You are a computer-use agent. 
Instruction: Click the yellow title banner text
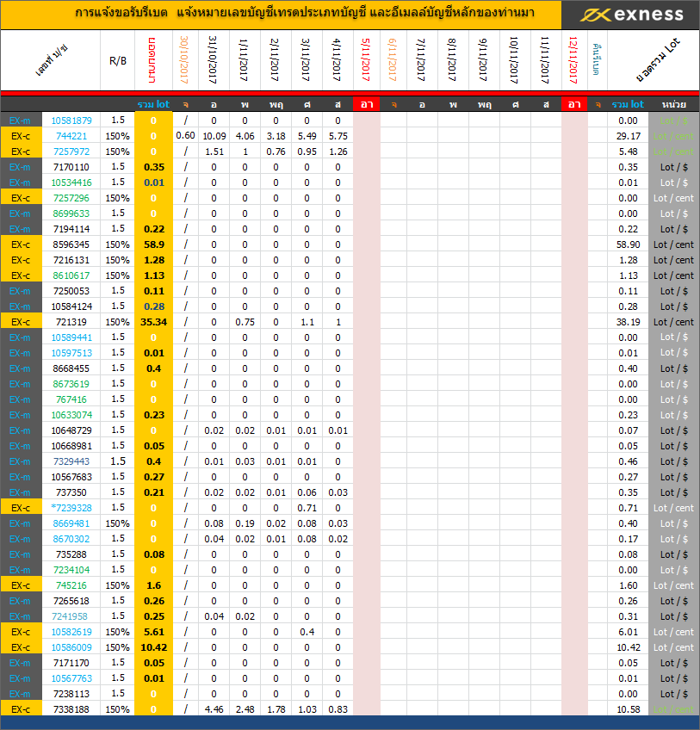[x=281, y=15]
